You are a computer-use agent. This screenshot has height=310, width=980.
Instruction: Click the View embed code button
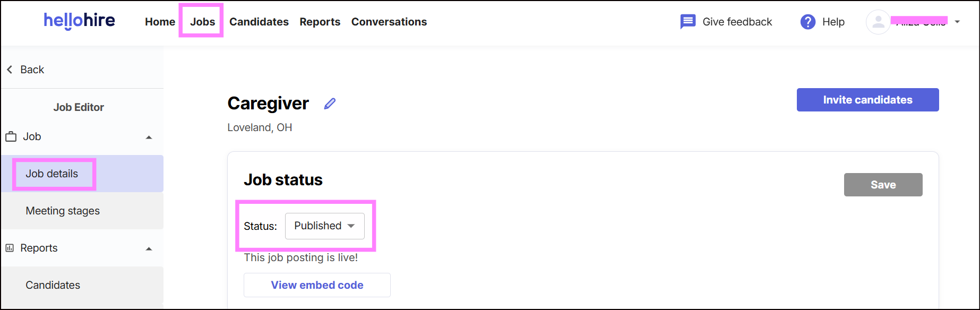(x=317, y=285)
